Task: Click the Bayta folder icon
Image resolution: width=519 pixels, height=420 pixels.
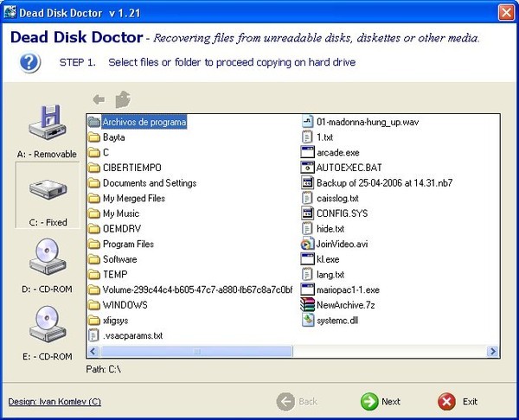Action: [94, 137]
